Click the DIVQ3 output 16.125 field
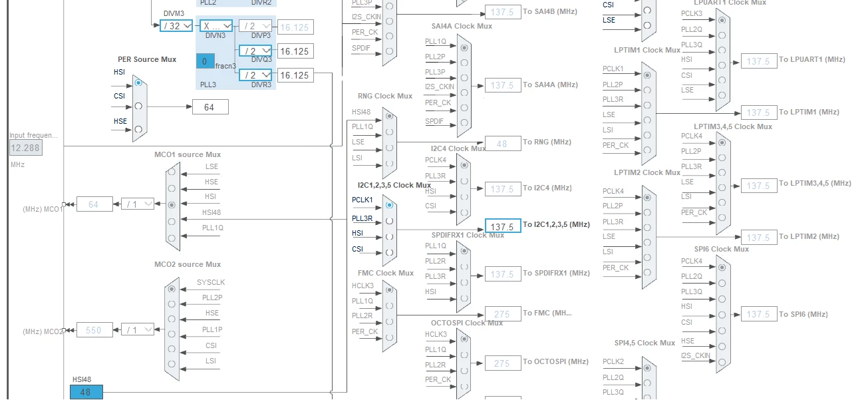Image resolution: width=868 pixels, height=400 pixels. coord(295,51)
